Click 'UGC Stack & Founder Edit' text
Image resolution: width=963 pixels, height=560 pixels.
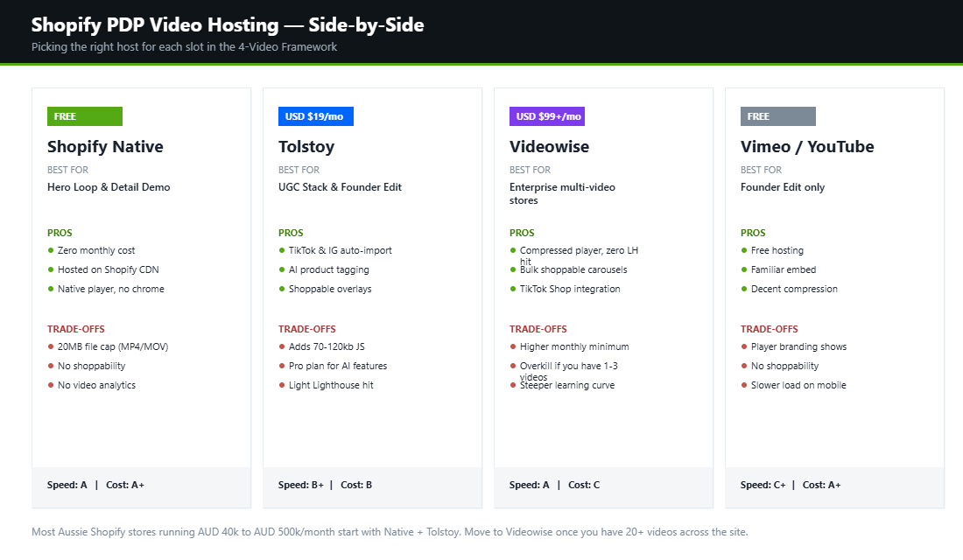pyautogui.click(x=340, y=187)
